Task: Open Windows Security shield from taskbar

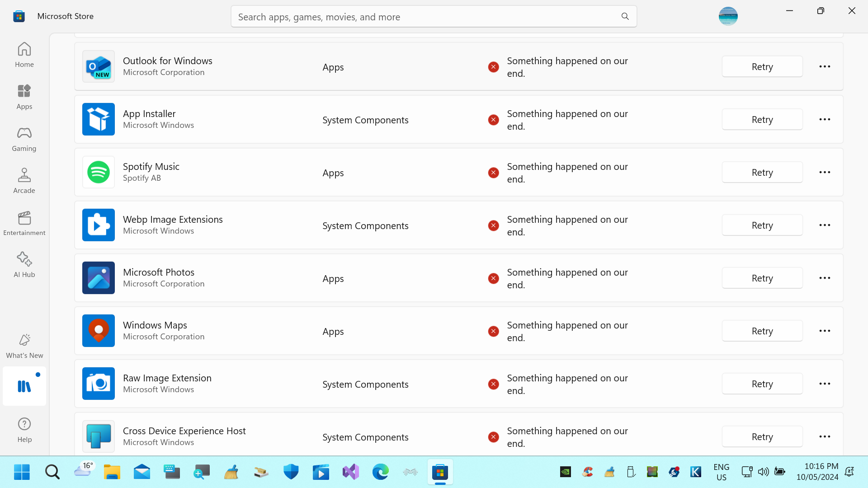Action: coord(291,472)
